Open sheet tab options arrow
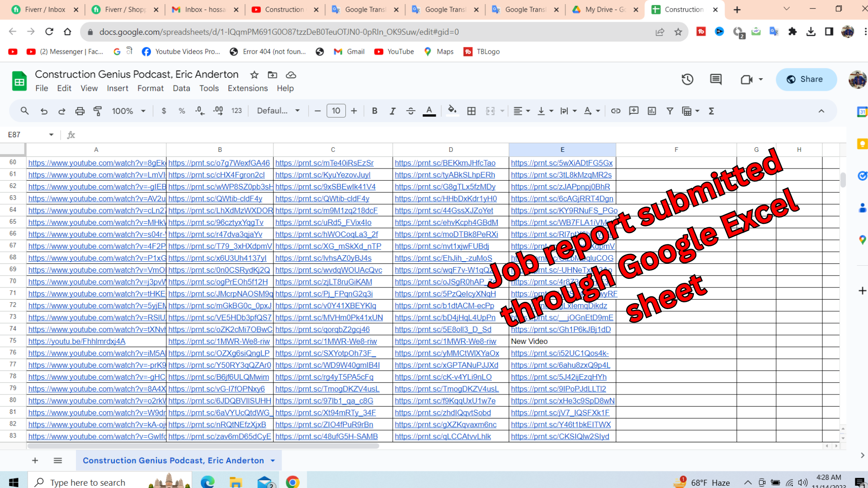This screenshot has width=868, height=488. [x=273, y=460]
